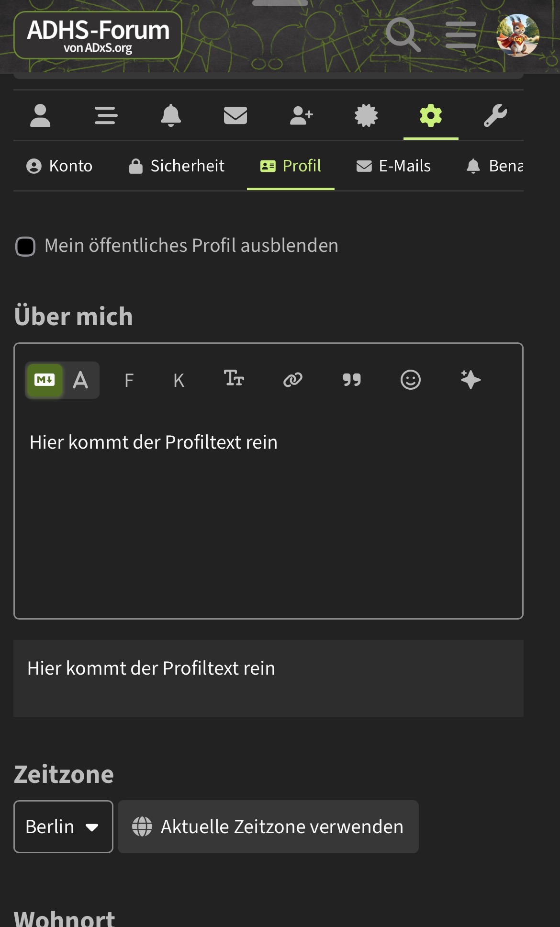Check 'Mein öffentliches Profil ausblenden'
Screen dimensions: 560x927
tap(25, 247)
